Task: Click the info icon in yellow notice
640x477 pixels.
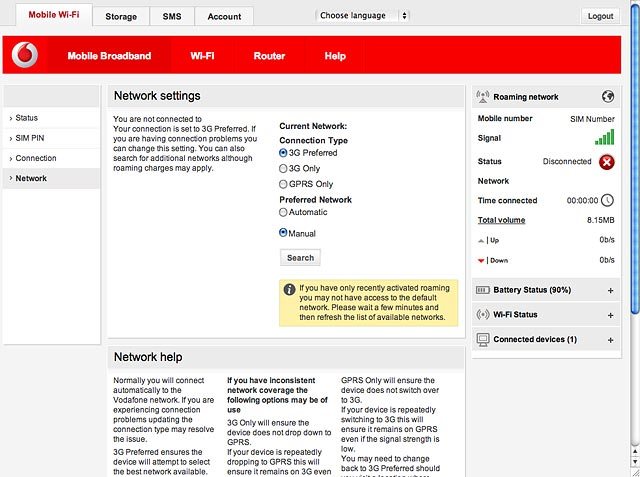Action: coord(289,289)
